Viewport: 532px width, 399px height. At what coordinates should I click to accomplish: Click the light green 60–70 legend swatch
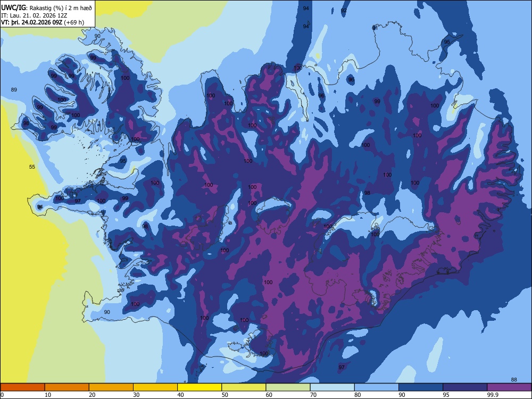click(288, 387)
